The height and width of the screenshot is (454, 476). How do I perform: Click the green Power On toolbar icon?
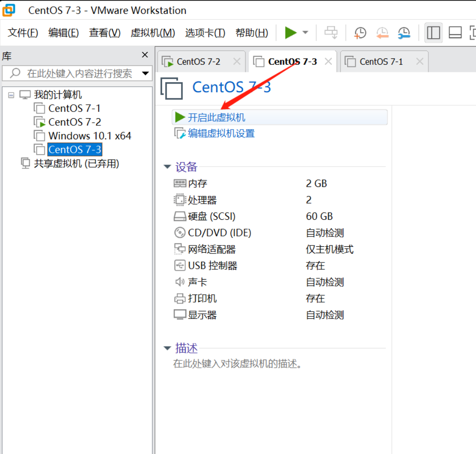click(291, 32)
